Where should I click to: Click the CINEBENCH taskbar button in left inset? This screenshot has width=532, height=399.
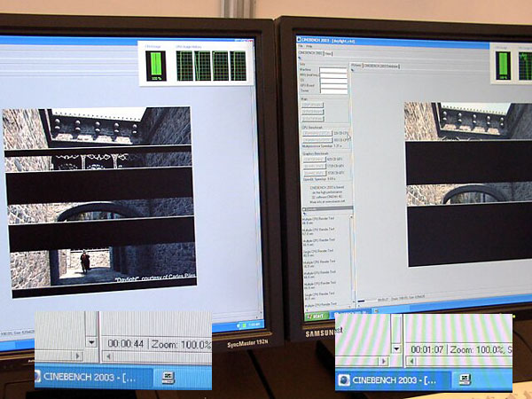tap(93, 378)
